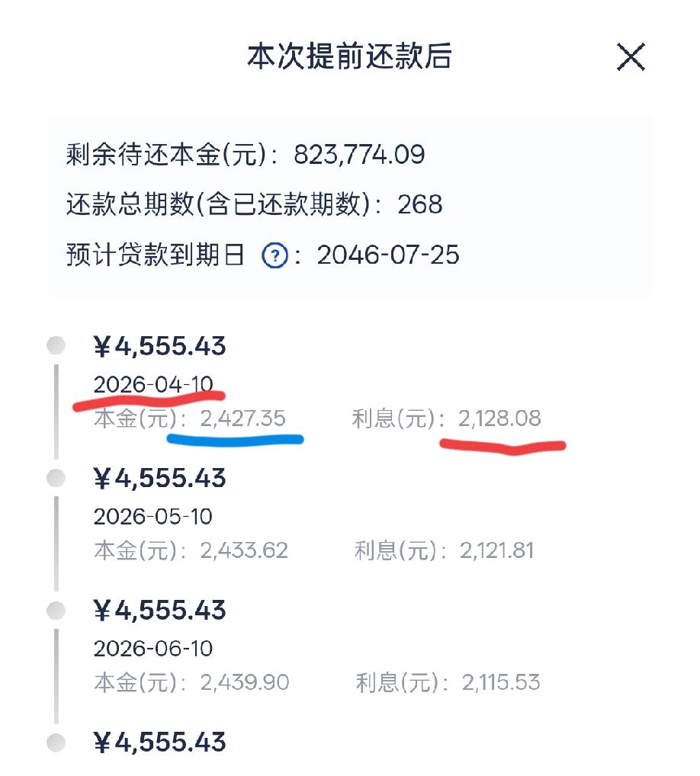Tap the date 2026-05-10
This screenshot has width=700, height=776.
tap(153, 517)
